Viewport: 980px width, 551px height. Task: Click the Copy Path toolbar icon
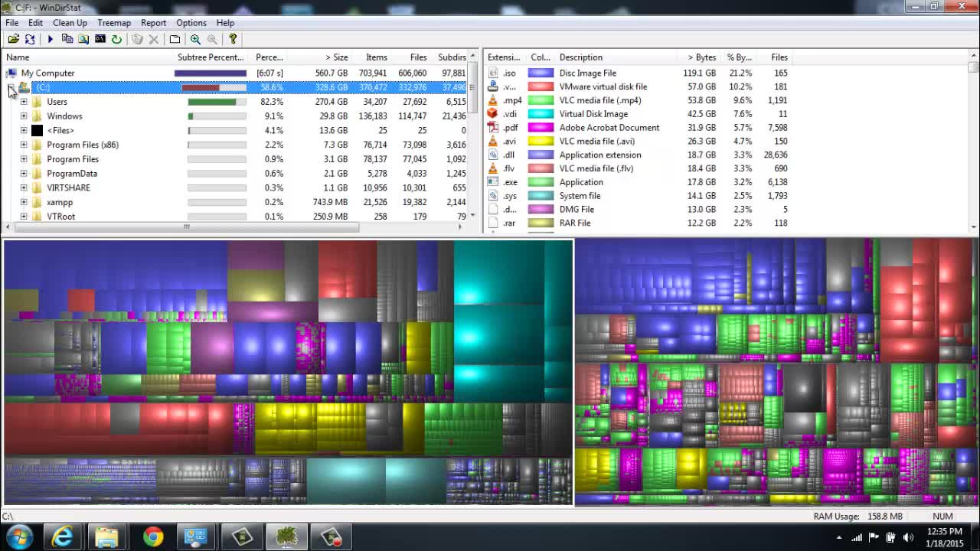67,39
